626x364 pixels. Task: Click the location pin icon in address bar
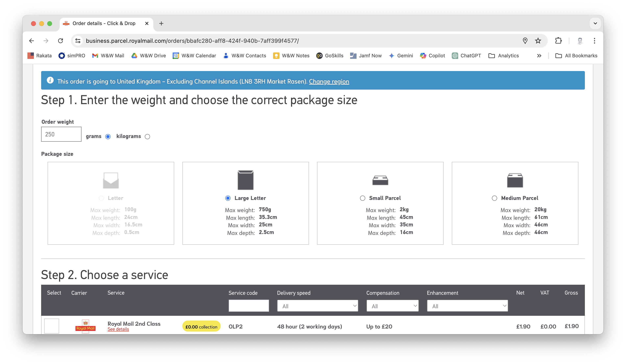[x=525, y=41]
